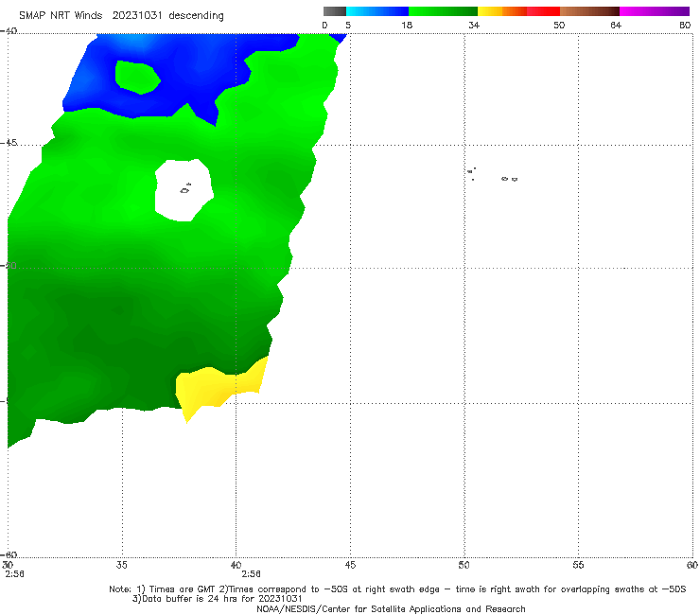Click the 'Data buffer is 24 hrs for 20231031' note
The width and height of the screenshot is (700, 615).
(218, 599)
